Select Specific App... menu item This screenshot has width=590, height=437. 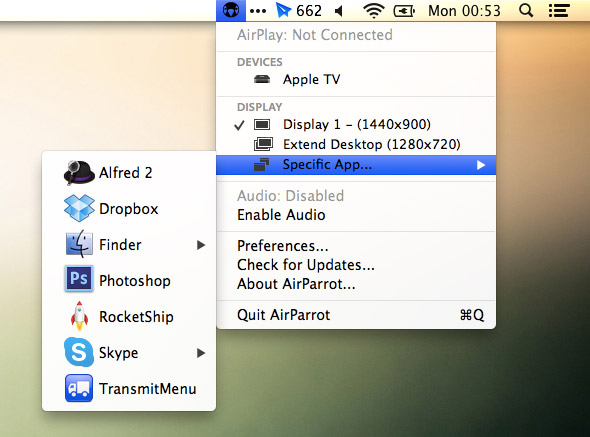click(356, 165)
